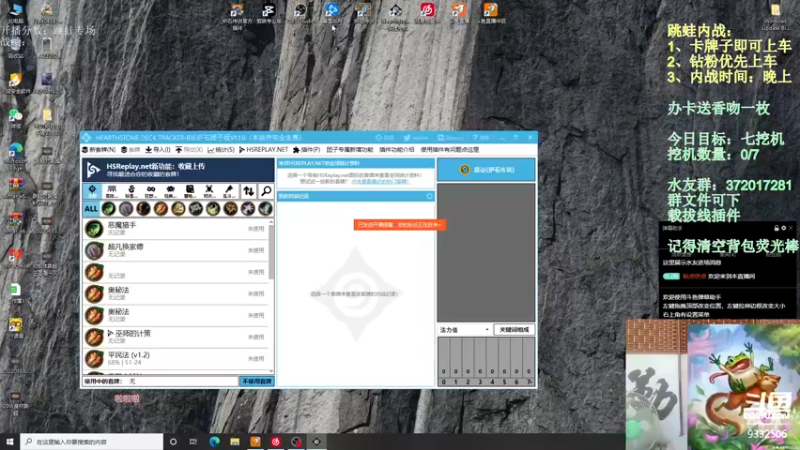Image resolution: width=800 pixels, height=450 pixels.
Task: Click the deck sort arrows icon
Action: pos(248,191)
